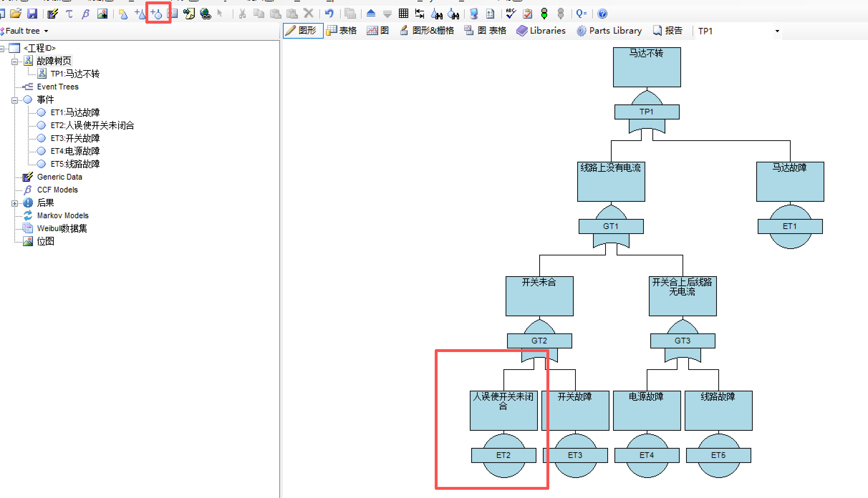
Task: Collapse the 故障树页 tree node
Action: coord(15,62)
